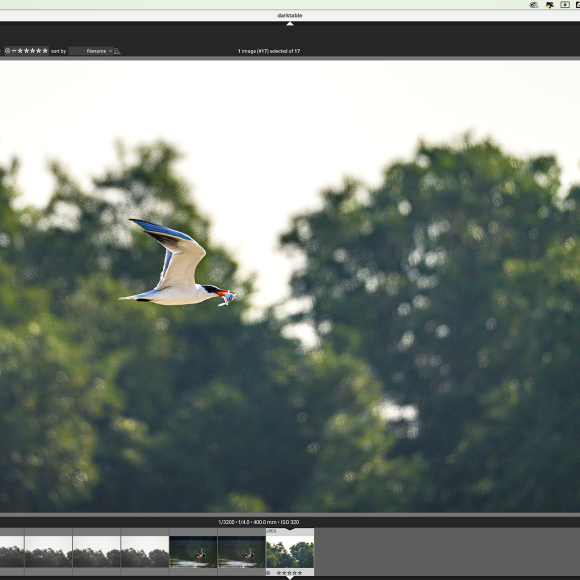Click the star rating on the selected thumbnail
The height and width of the screenshot is (580, 580).
coord(289,573)
